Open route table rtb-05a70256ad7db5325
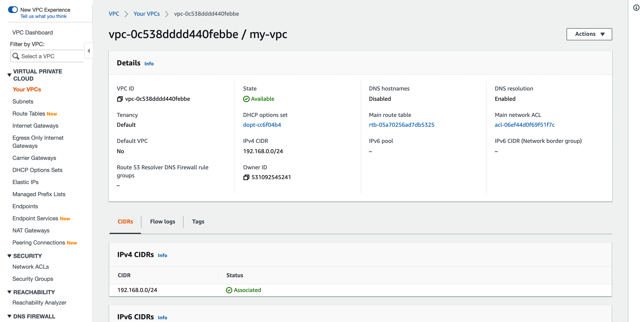This screenshot has height=322, width=644. click(x=401, y=125)
